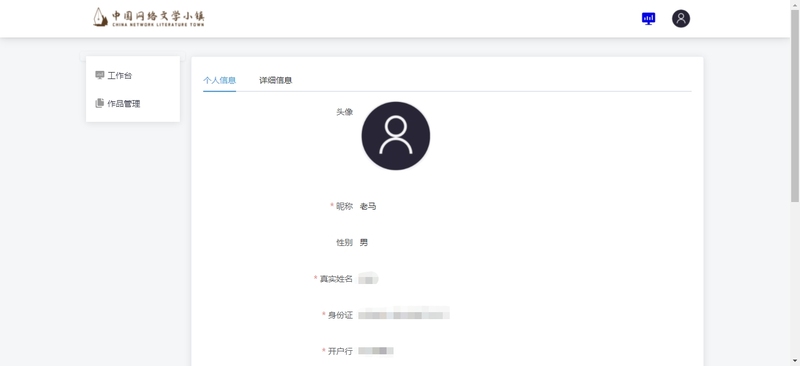Open the user account avatar in header
The image size is (800, 366).
(x=681, y=19)
